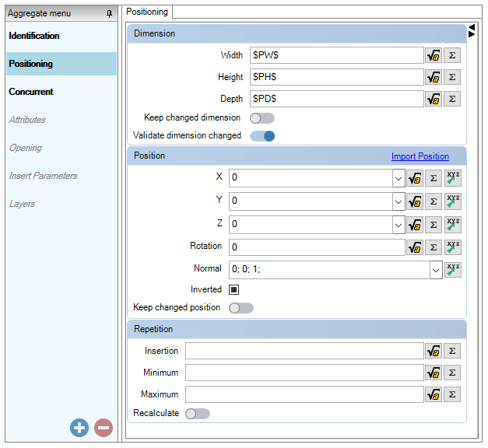488x448 pixels.
Task: Open formula editor for Depth field
Action: (x=434, y=99)
